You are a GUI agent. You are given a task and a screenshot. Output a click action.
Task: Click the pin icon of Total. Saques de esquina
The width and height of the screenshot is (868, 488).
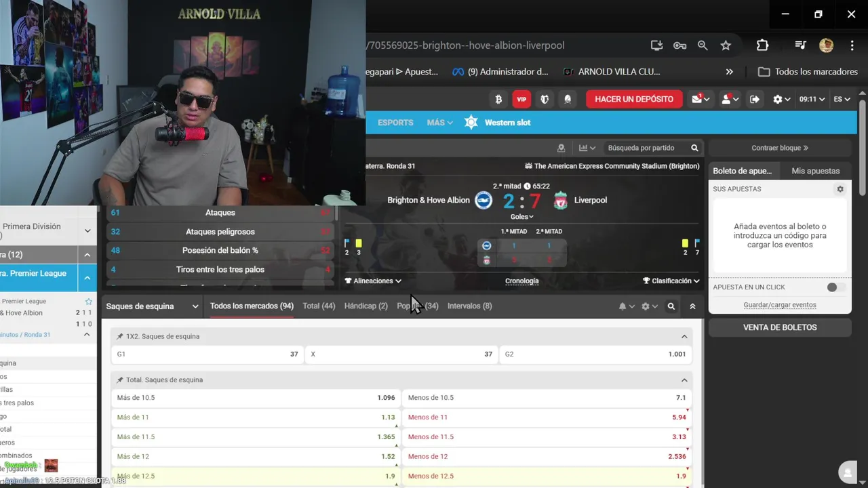[x=120, y=380]
